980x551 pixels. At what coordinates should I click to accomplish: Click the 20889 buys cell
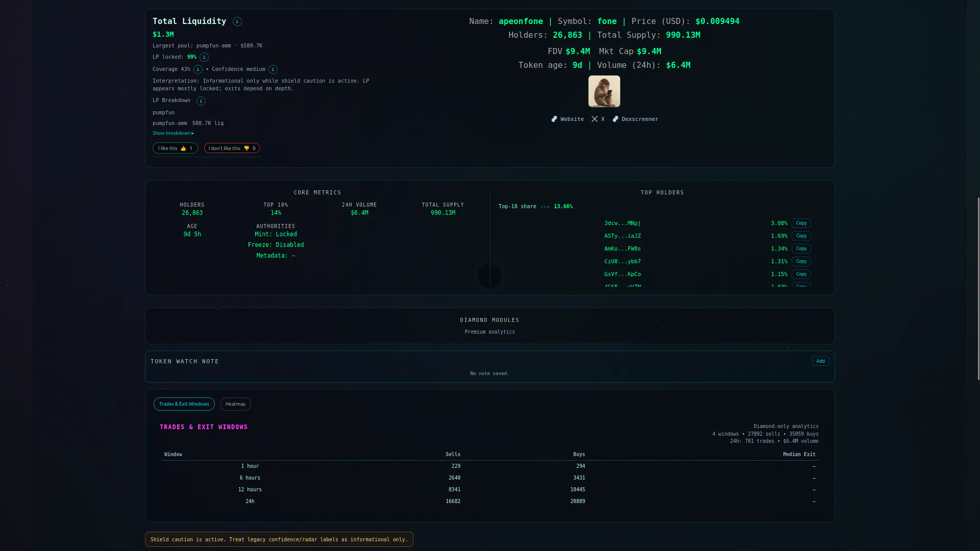tap(577, 502)
